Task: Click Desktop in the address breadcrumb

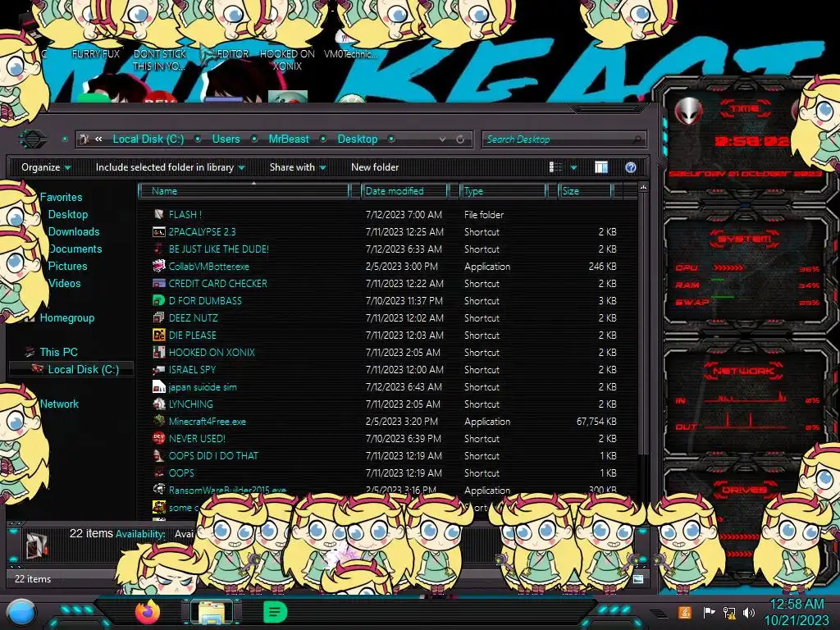Action: tap(358, 139)
